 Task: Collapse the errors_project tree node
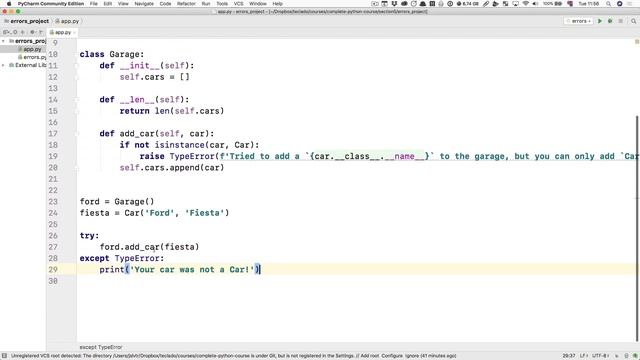pyautogui.click(x=3, y=41)
